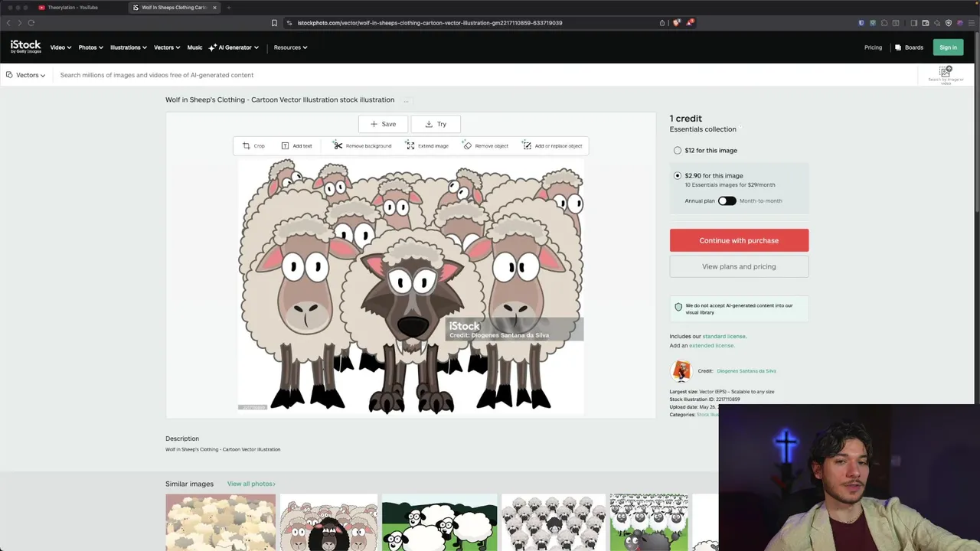Click the Extend image icon
This screenshot has height=551, width=980.
click(410, 145)
